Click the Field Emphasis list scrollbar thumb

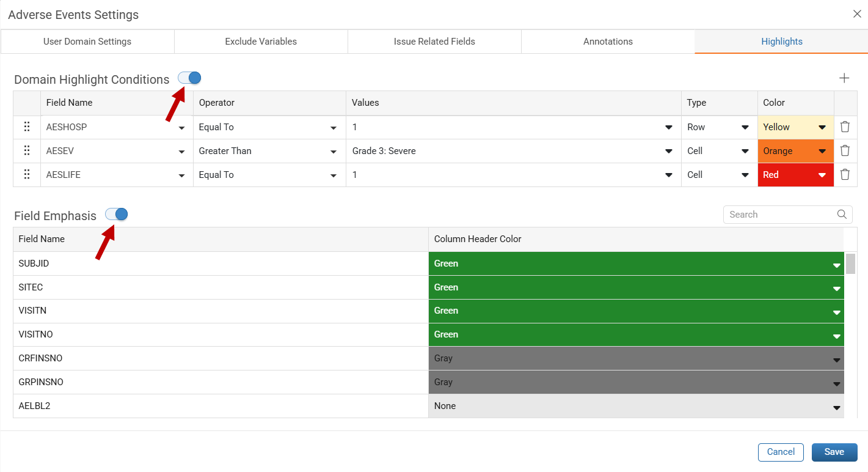point(850,264)
